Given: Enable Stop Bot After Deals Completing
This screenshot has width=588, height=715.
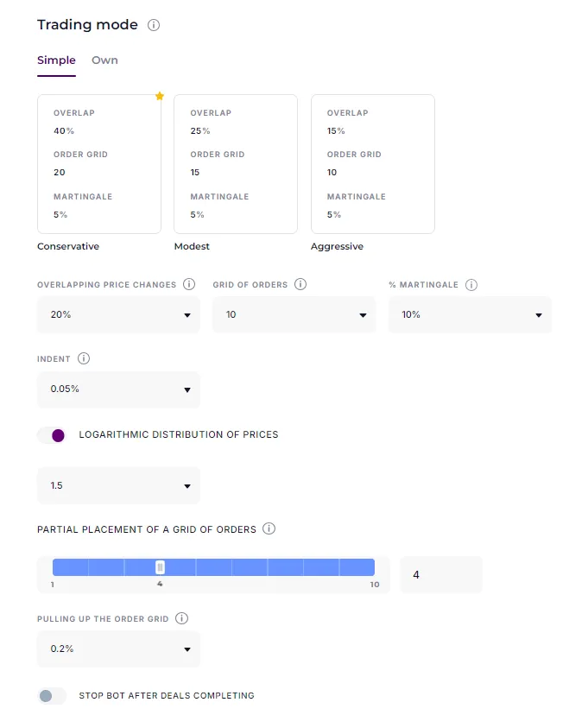Looking at the screenshot, I should [x=52, y=696].
